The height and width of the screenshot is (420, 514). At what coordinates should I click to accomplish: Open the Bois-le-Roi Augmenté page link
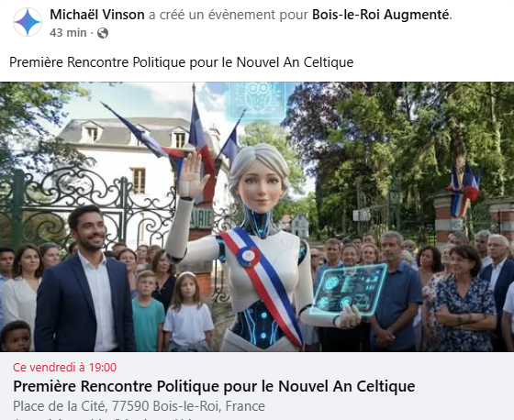pos(380,15)
